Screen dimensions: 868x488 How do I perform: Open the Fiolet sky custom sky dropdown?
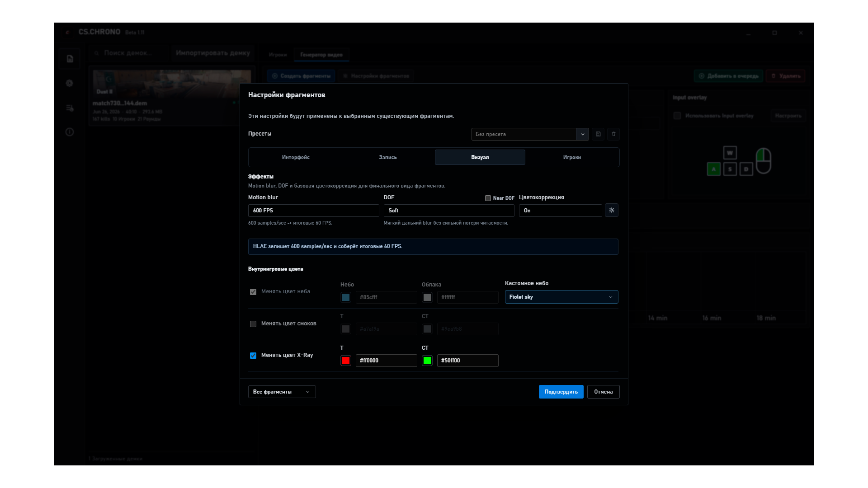[x=561, y=297]
